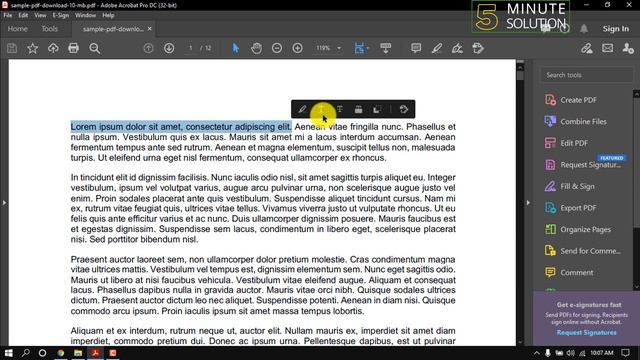Open the Window menu
This screenshot has width=640, height=360.
[85, 15]
